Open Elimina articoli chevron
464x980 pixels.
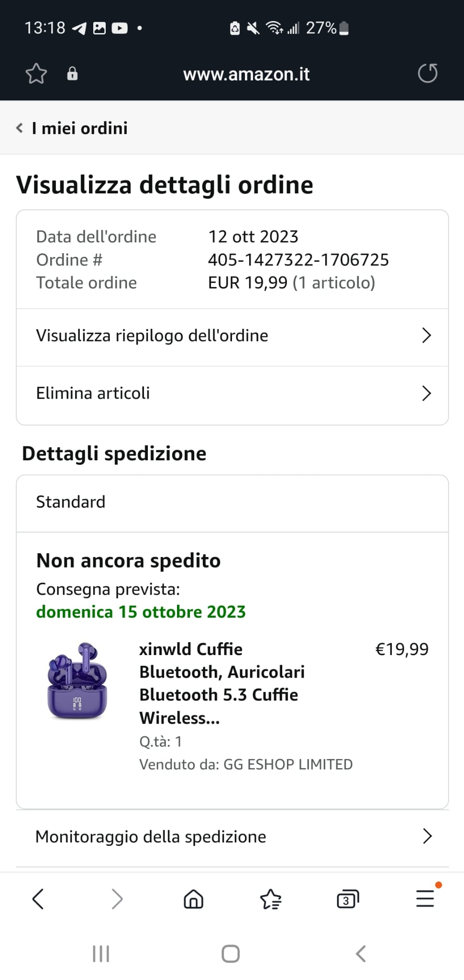point(426,393)
